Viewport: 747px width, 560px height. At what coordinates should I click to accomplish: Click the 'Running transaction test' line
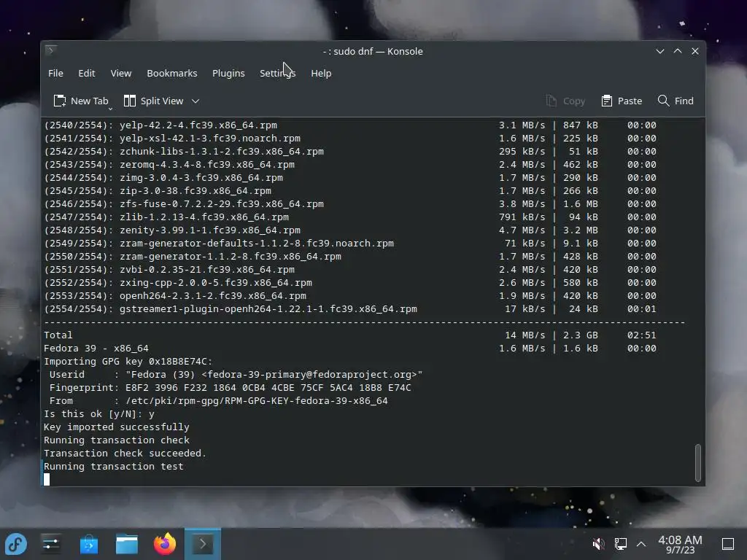[113, 466]
